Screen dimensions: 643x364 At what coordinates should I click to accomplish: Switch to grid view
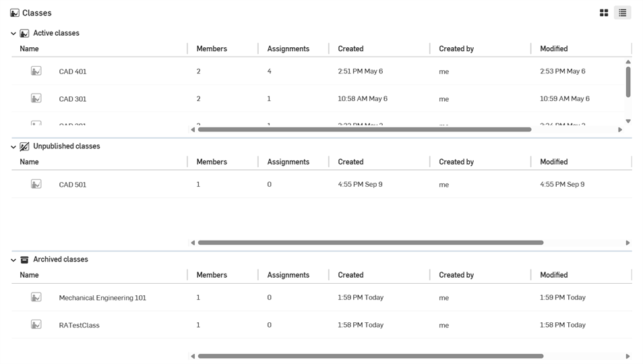click(604, 13)
